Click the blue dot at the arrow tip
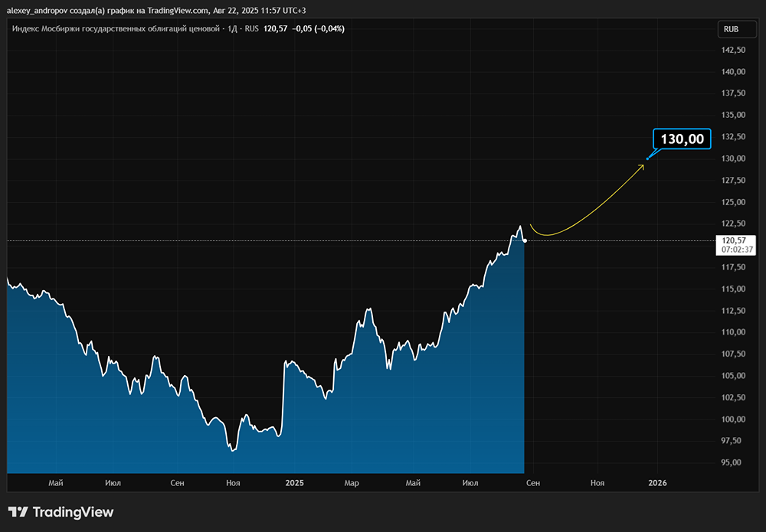Screen dimensions: 766x532 click(647, 159)
